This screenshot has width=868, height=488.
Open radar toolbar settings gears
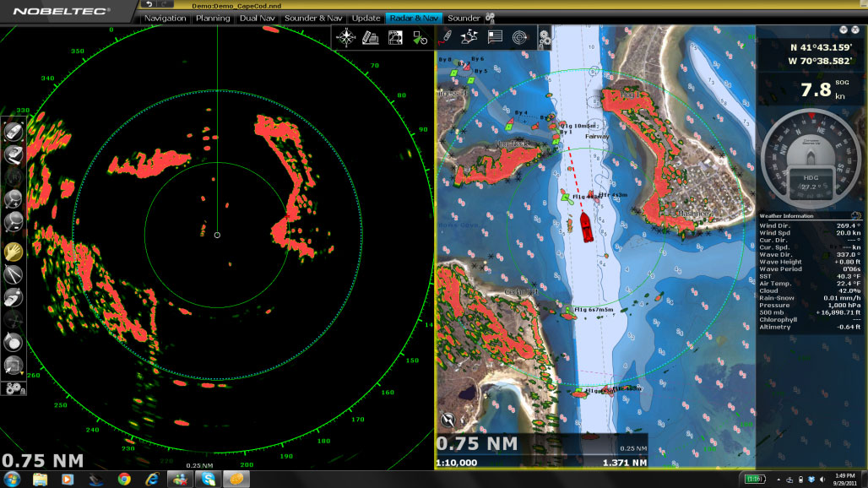tap(14, 389)
